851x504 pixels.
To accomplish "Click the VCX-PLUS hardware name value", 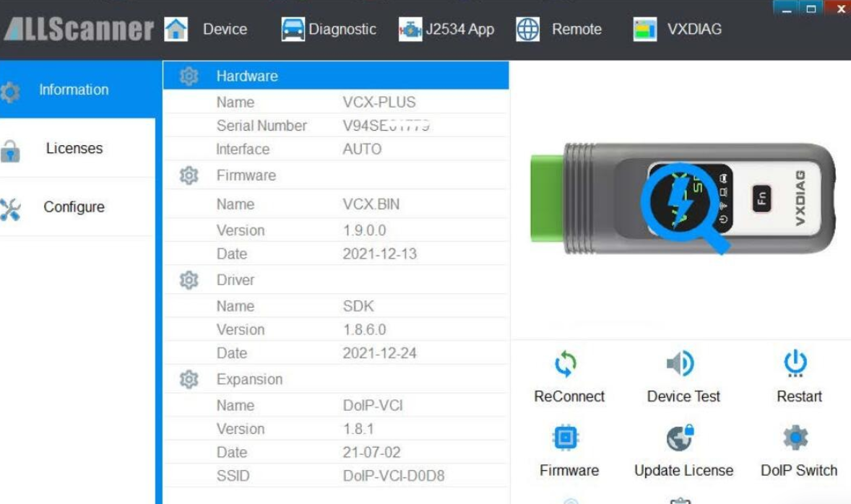I will 379,102.
